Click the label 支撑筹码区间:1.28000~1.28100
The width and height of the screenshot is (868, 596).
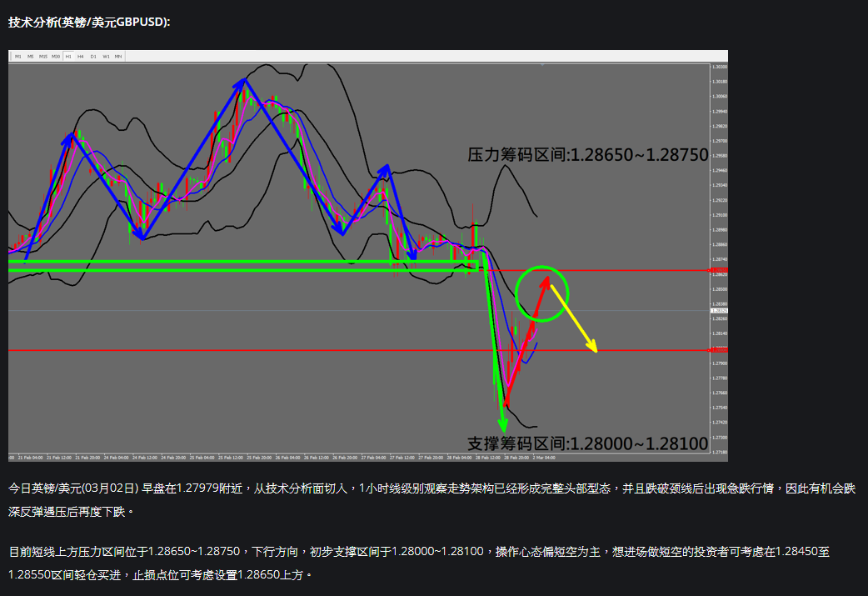[x=588, y=443]
